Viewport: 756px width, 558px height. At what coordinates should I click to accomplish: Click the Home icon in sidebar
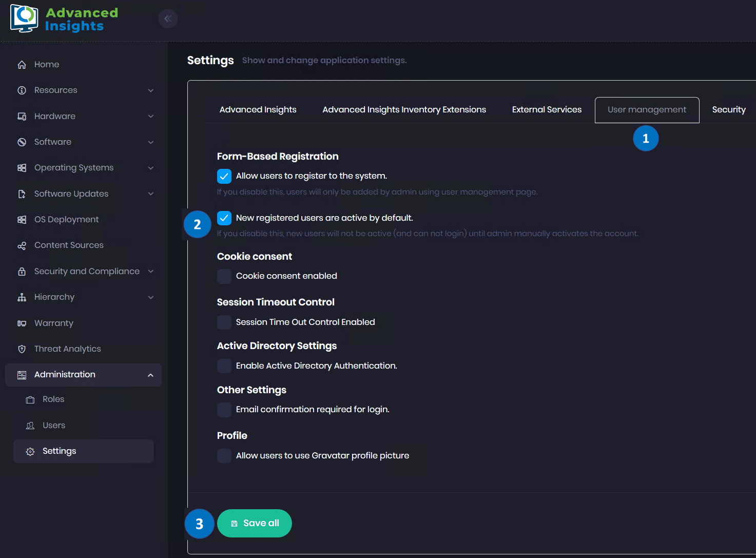tap(22, 65)
